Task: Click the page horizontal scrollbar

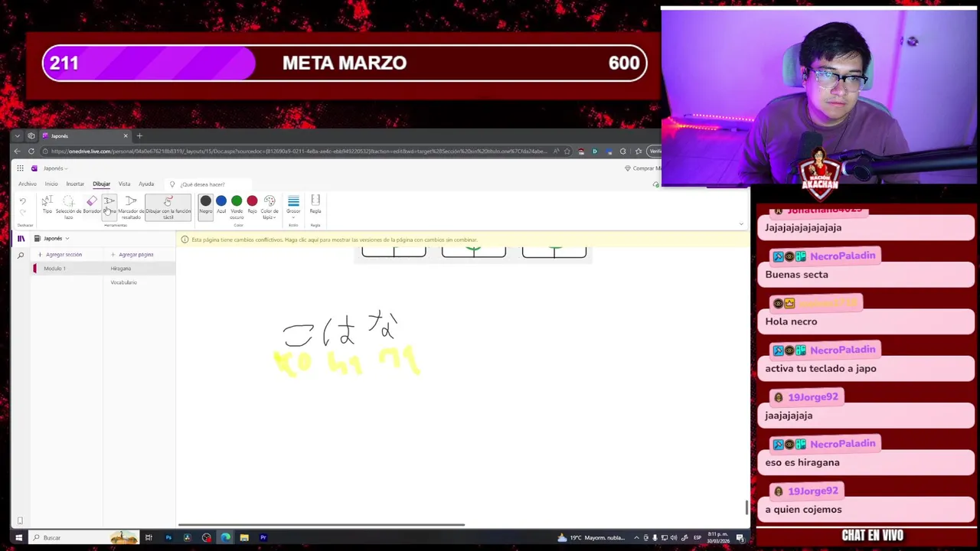Action: click(x=322, y=525)
